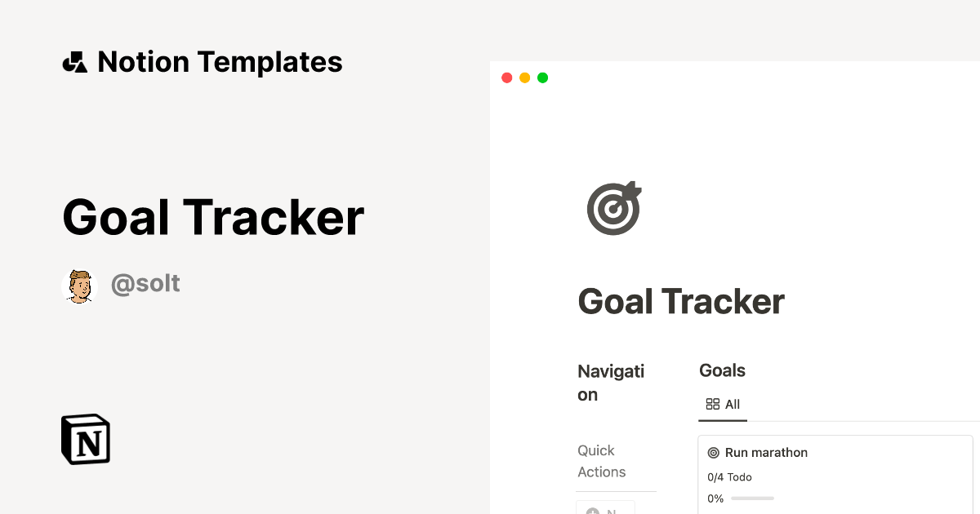The width and height of the screenshot is (980, 514).
Task: Click the yellow minimize traffic light
Action: click(524, 78)
